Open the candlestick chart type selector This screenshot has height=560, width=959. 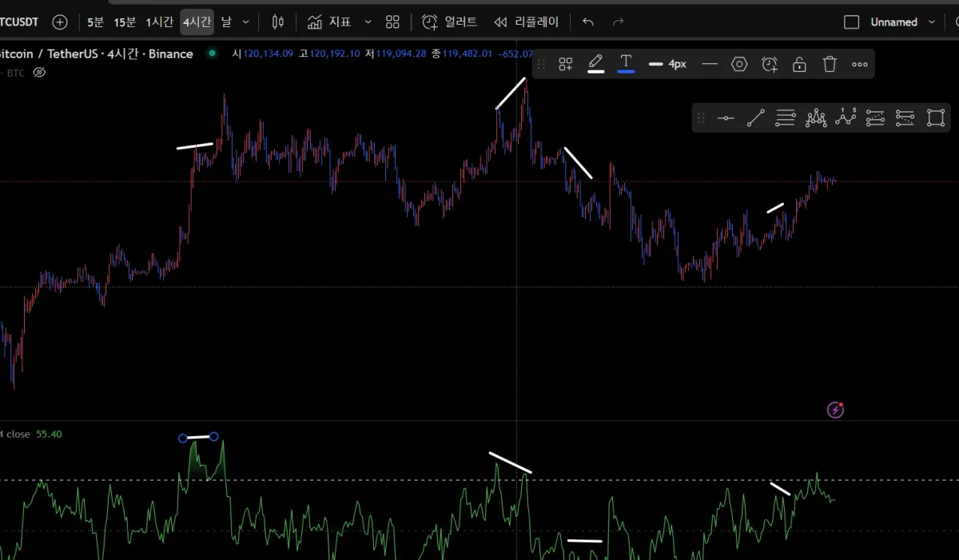[x=277, y=22]
